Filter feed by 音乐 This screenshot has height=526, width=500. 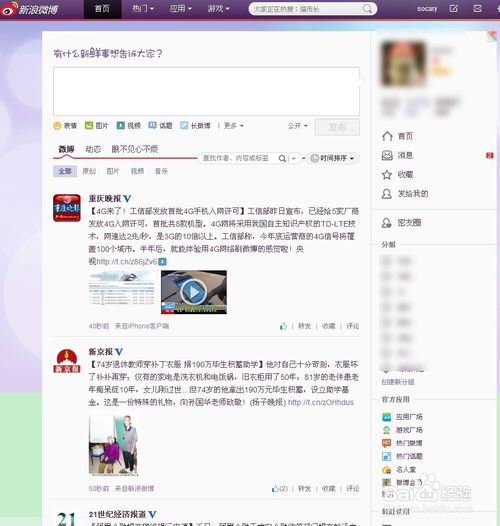click(x=161, y=171)
